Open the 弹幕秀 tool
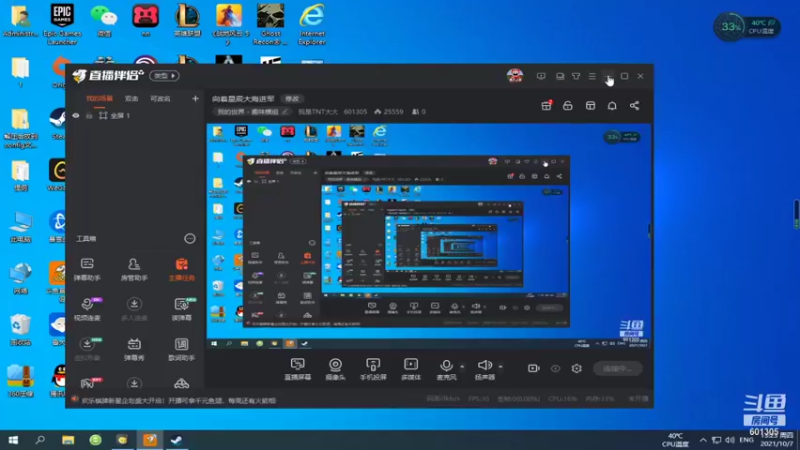Screen dimensions: 800x450 [x=134, y=349]
